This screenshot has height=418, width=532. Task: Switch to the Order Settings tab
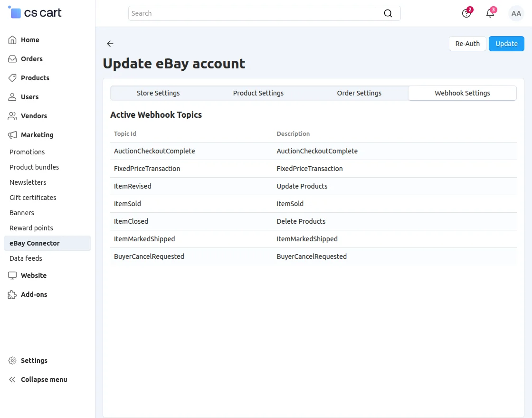(359, 93)
